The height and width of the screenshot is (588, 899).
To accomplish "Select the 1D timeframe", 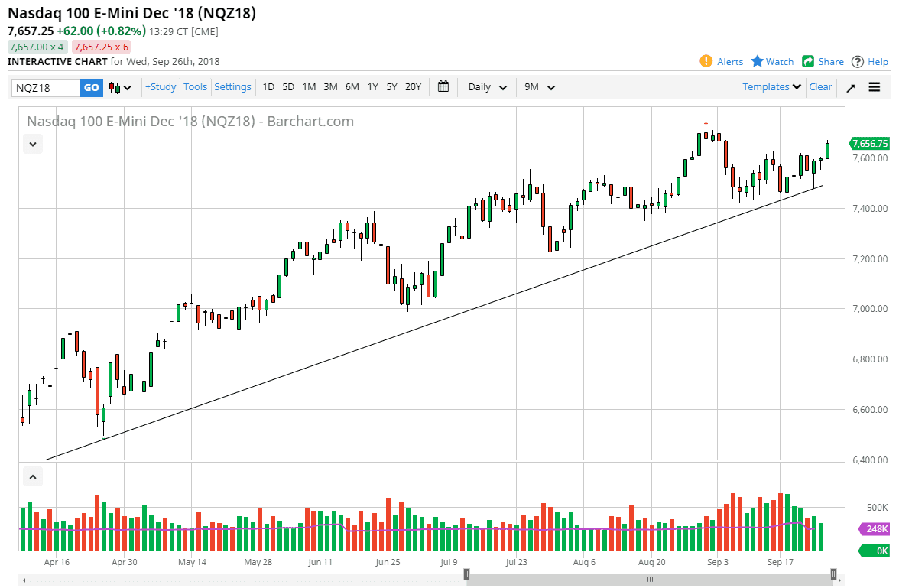I will [268, 87].
